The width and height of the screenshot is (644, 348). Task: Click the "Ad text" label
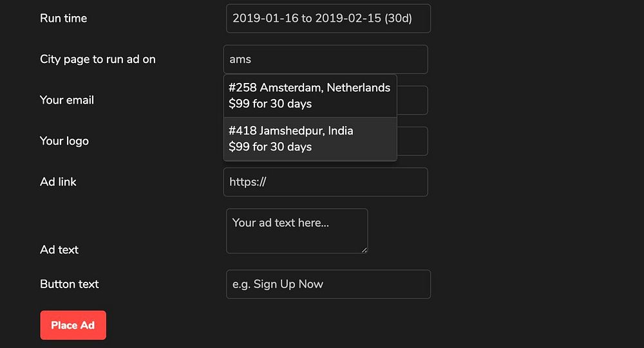(x=59, y=250)
